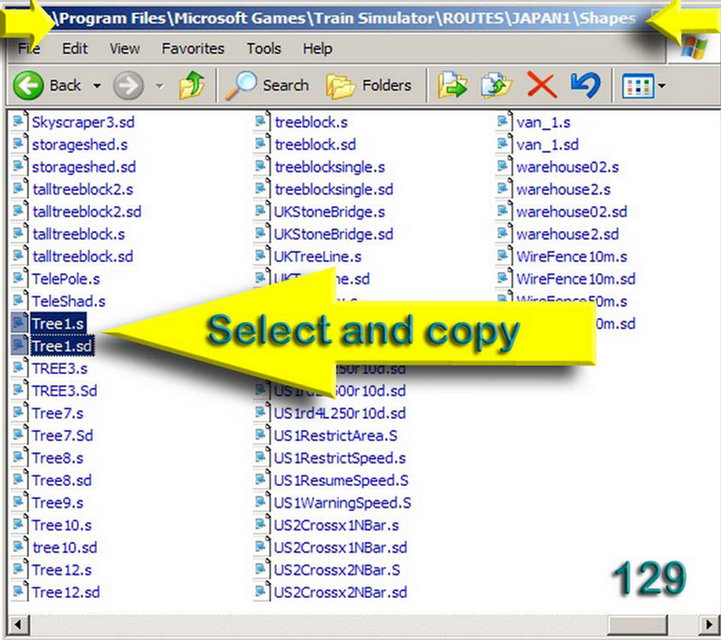Select the file named Tree8.sd

[x=62, y=480]
